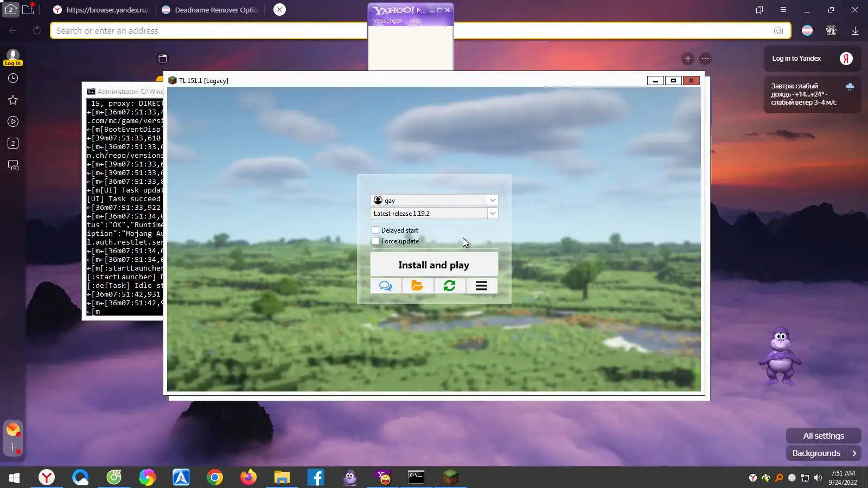868x488 pixels.
Task: Enable the Delayed start checkbox
Action: (375, 230)
